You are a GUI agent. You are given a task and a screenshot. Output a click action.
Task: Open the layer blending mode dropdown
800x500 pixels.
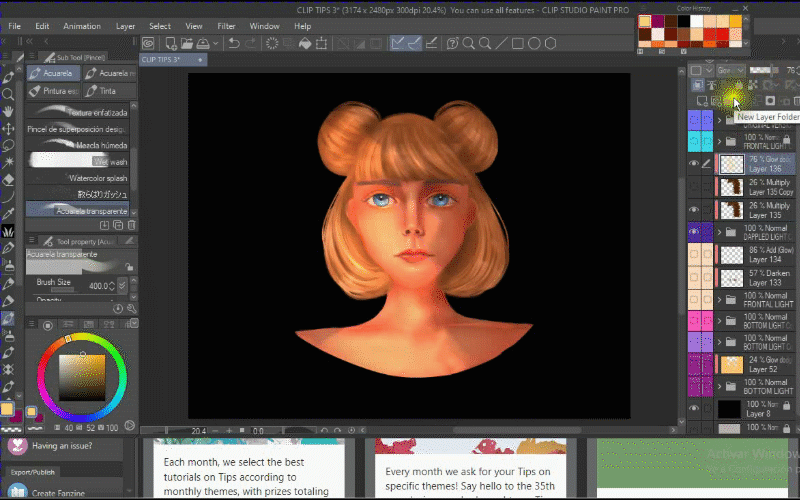pos(730,70)
